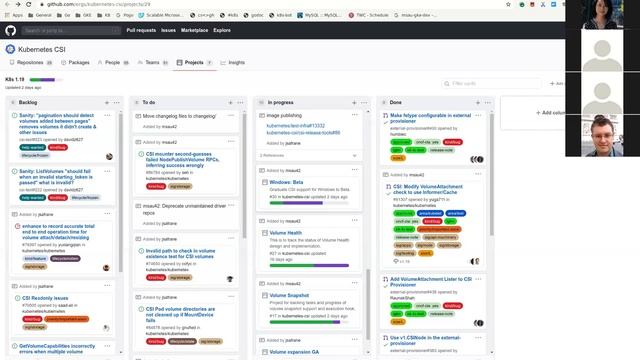The height and width of the screenshot is (360, 640).
Task: Click Backlog column vertical scrollbar
Action: pyautogui.click(x=121, y=192)
